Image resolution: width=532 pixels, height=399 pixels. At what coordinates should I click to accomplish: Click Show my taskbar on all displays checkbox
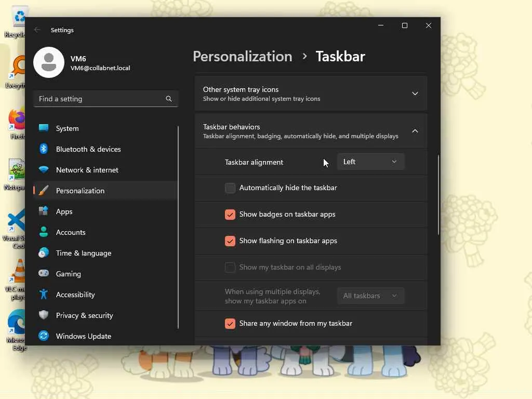tap(230, 268)
